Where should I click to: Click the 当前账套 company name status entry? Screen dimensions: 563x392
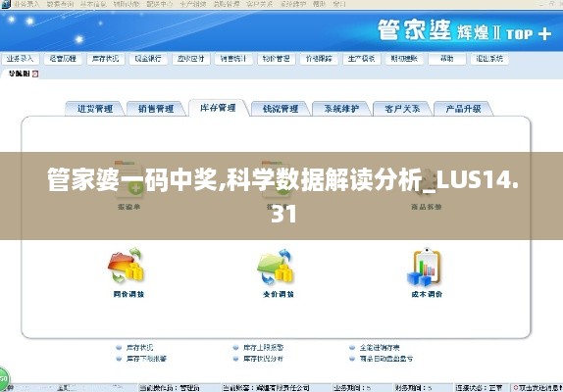[x=267, y=388]
